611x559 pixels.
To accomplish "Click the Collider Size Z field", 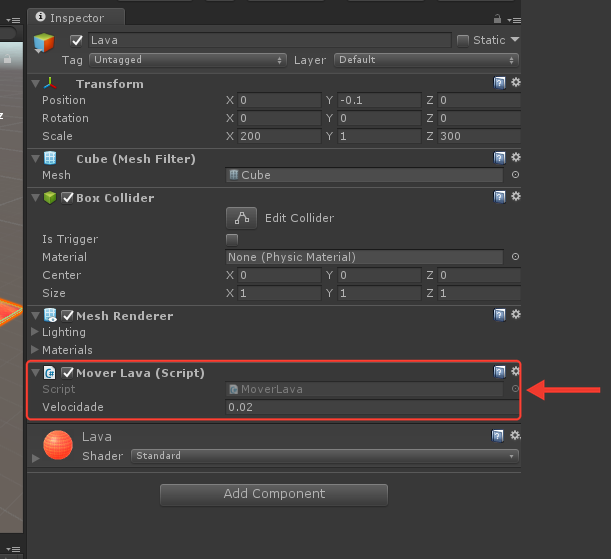I will pos(479,293).
